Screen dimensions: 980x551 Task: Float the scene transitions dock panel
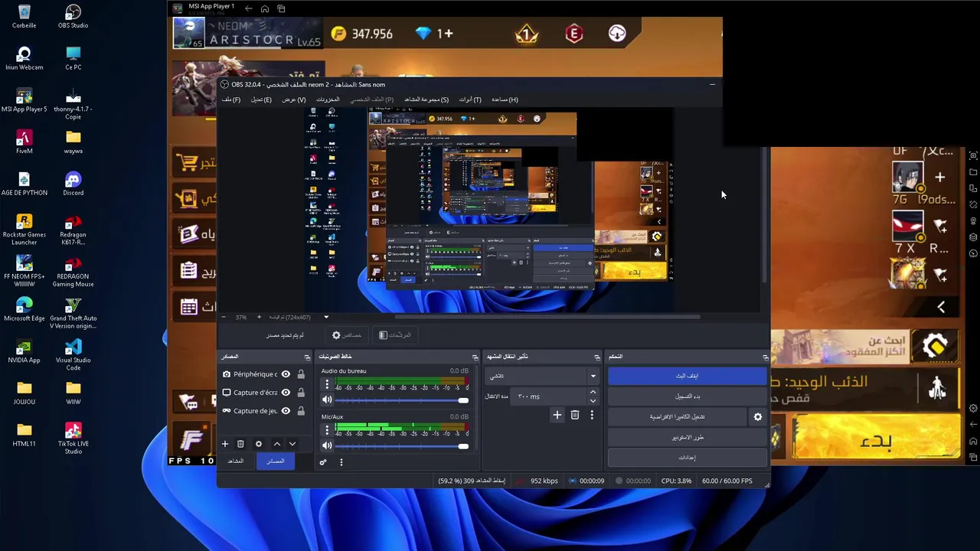point(597,357)
